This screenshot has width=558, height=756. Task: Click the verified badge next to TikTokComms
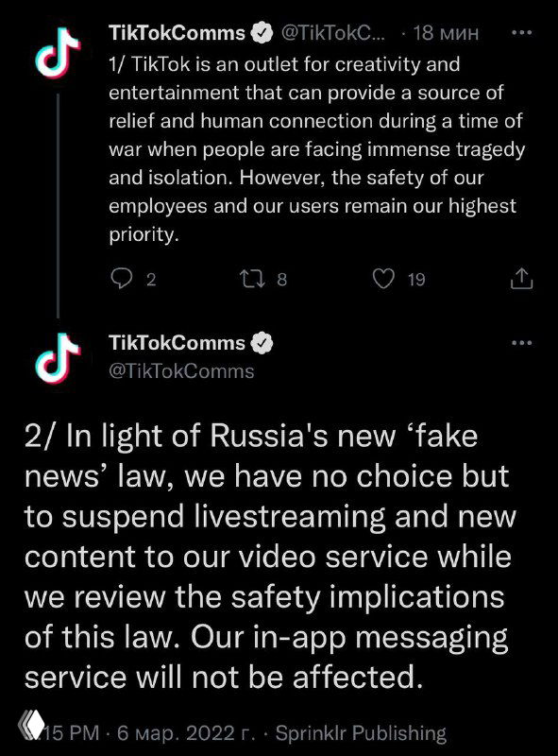(x=261, y=31)
